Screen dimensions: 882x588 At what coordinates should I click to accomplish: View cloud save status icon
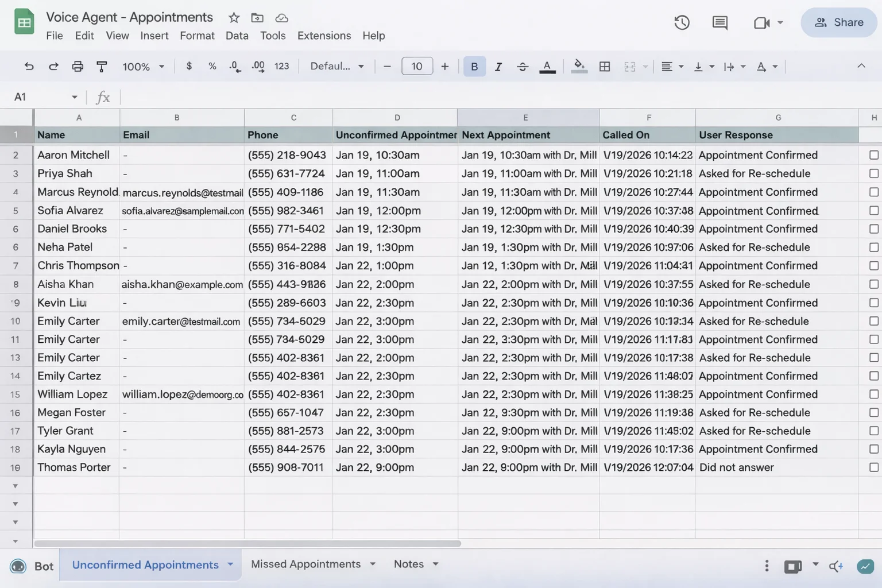click(281, 18)
